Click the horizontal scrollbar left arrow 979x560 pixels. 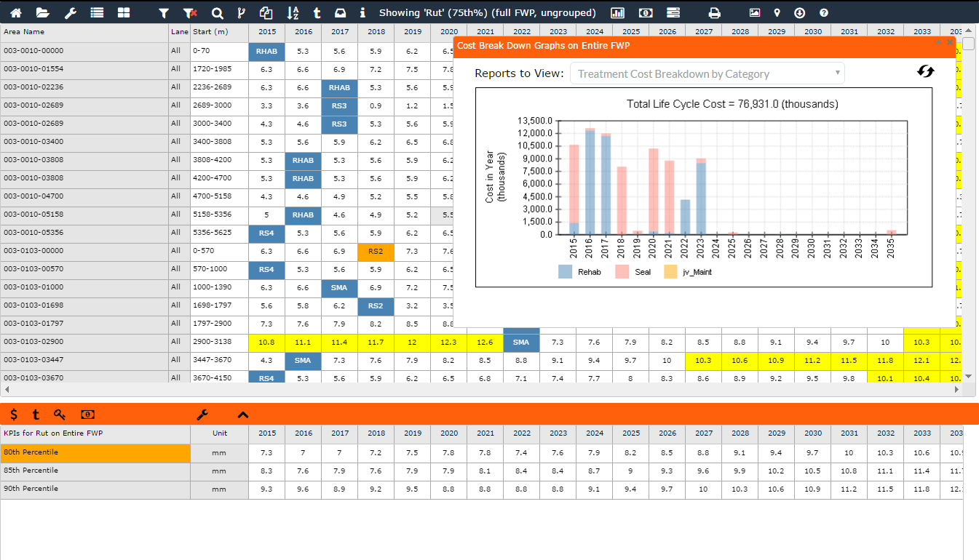[x=7, y=390]
